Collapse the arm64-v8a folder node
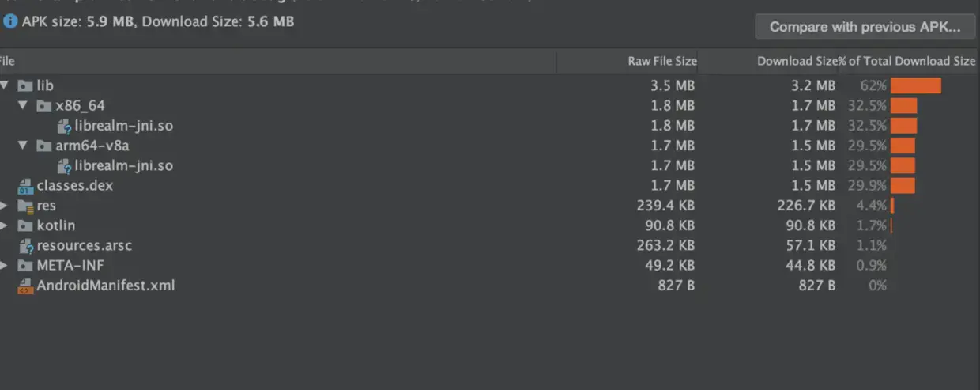The width and height of the screenshot is (980, 390). [x=23, y=146]
